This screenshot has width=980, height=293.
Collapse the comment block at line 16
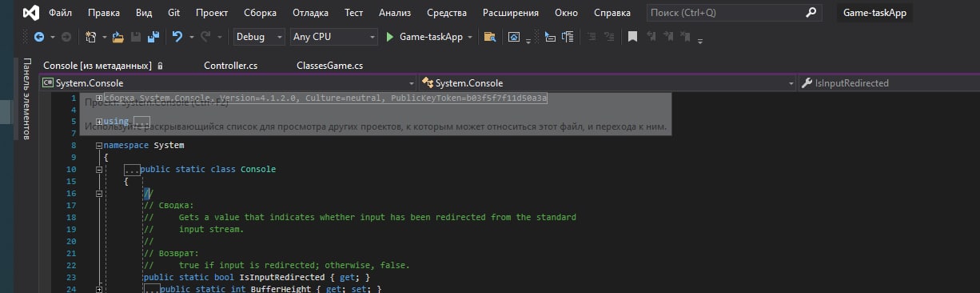tap(98, 194)
